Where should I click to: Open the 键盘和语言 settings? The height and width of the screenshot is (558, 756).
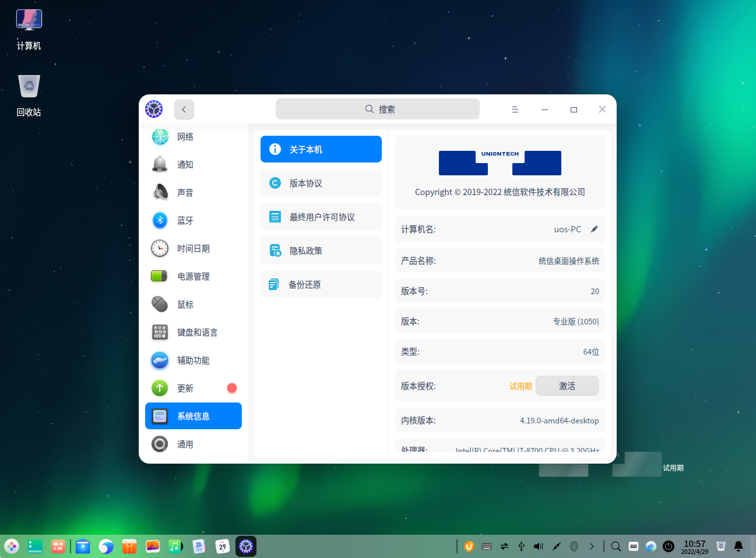coord(194,333)
